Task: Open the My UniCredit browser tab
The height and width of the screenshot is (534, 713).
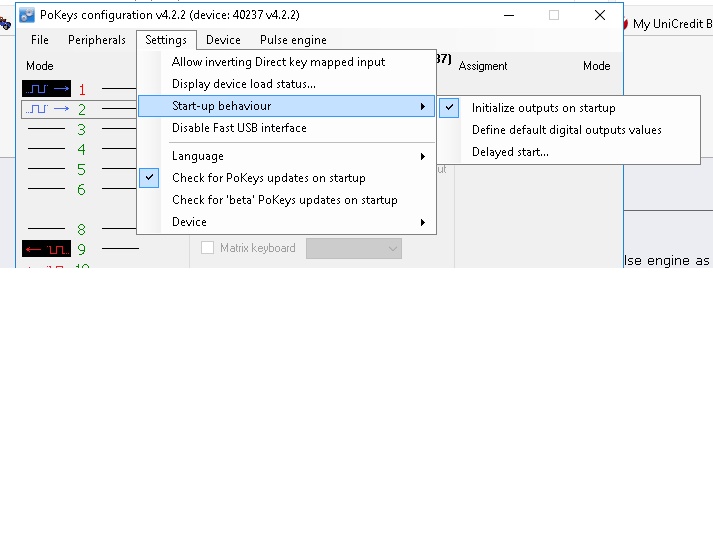Action: [670, 24]
